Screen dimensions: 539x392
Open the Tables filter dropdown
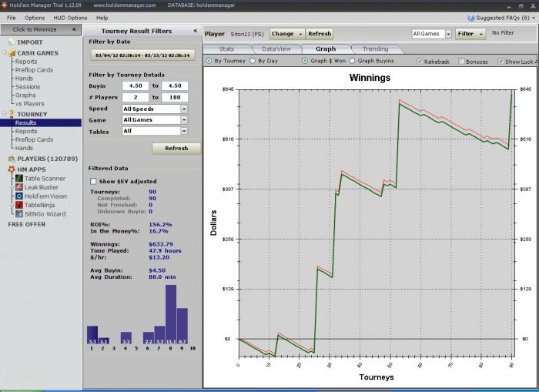tap(184, 132)
